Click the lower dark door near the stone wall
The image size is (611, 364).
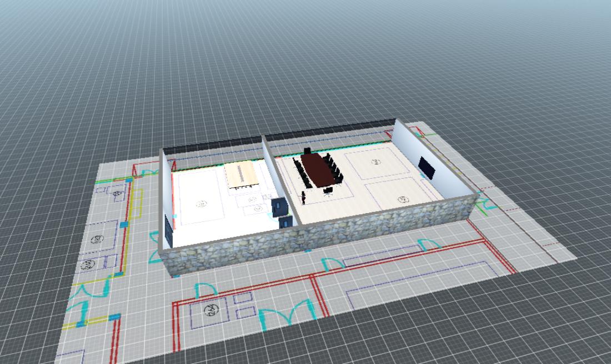click(x=286, y=222)
